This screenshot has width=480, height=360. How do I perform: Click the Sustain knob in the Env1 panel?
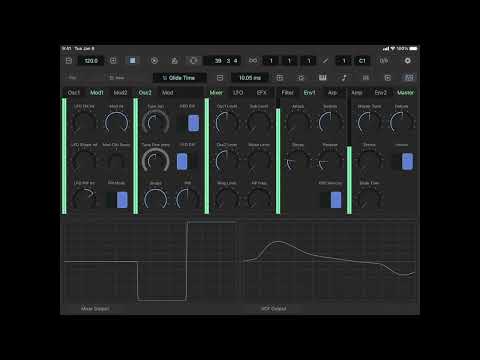330,122
